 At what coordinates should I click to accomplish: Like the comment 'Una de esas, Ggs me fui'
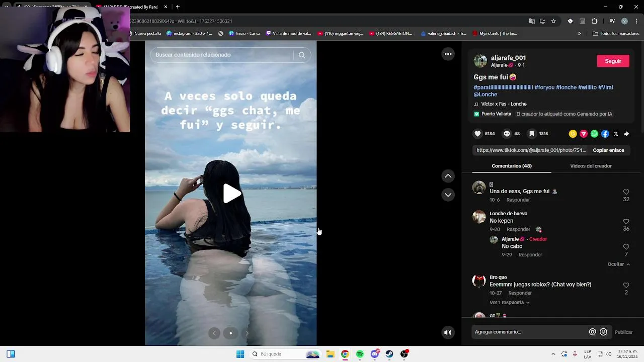[626, 192]
